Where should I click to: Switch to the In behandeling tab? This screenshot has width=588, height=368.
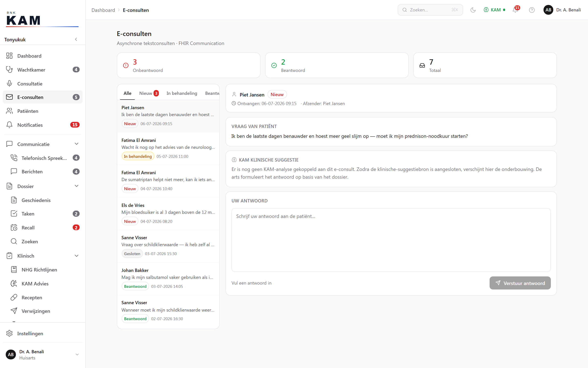(x=182, y=93)
